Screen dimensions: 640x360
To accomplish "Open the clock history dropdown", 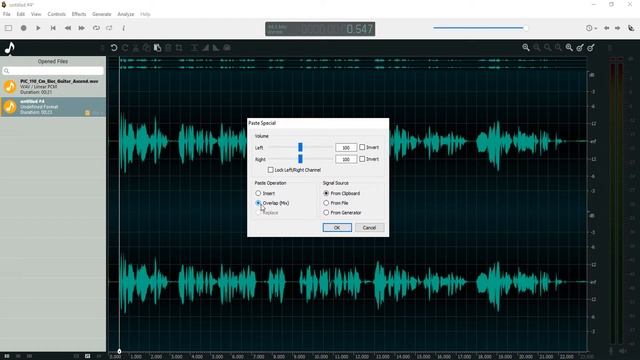I will (x=591, y=28).
